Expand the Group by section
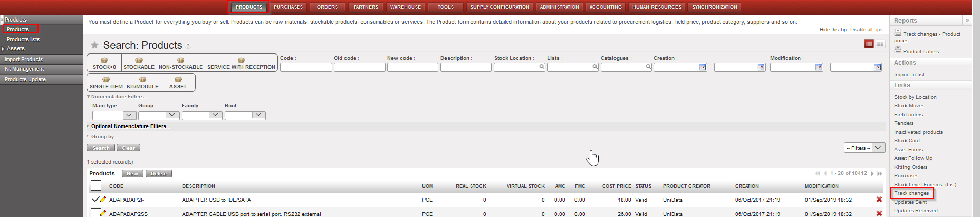The width and height of the screenshot is (980, 217). [102, 136]
